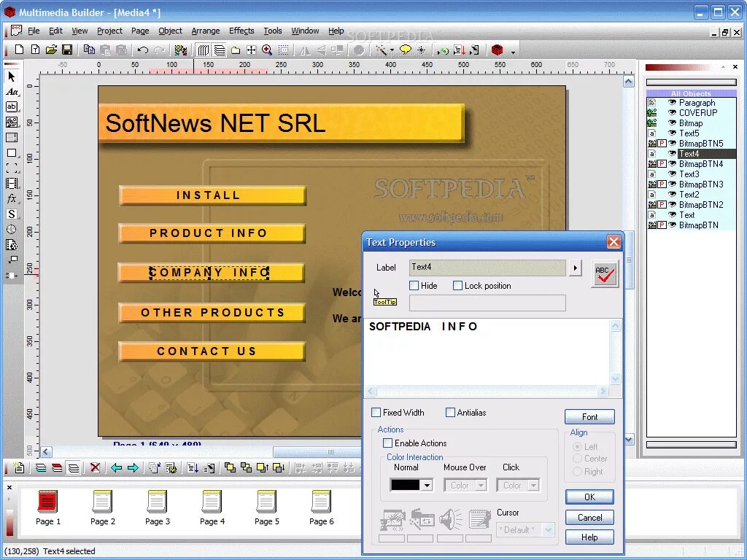Click the red master page layers icon

tap(57, 467)
